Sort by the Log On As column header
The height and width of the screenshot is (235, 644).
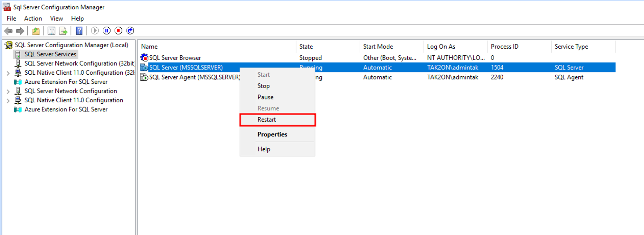click(455, 47)
